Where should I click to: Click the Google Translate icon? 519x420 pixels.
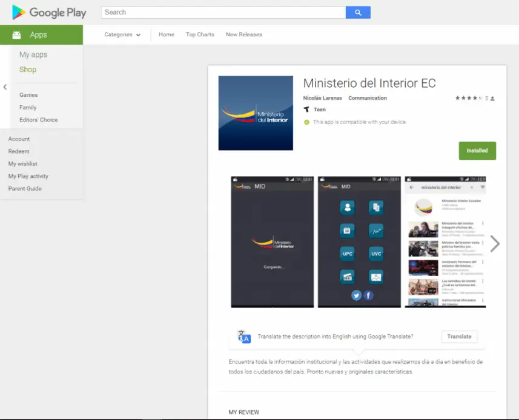244,337
